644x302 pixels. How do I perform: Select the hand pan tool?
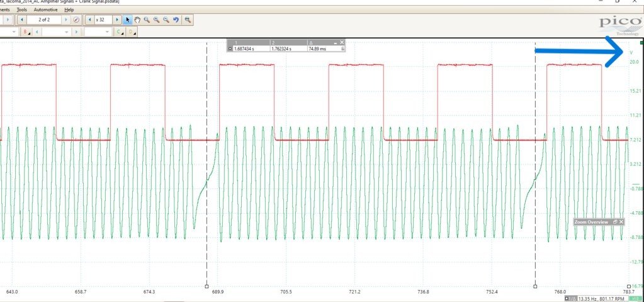138,20
